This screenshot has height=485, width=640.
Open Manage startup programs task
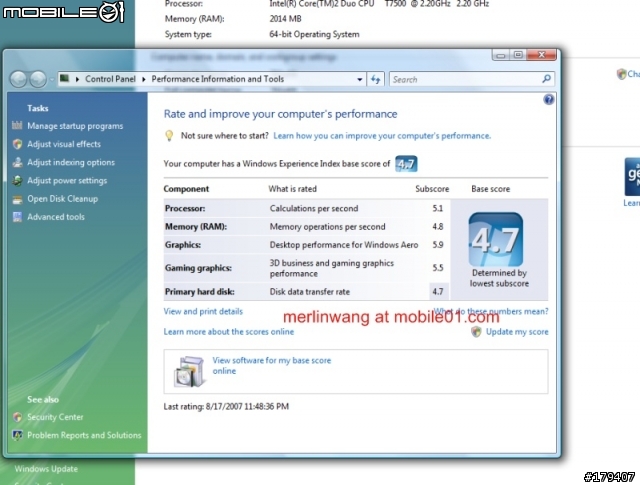[x=75, y=126]
